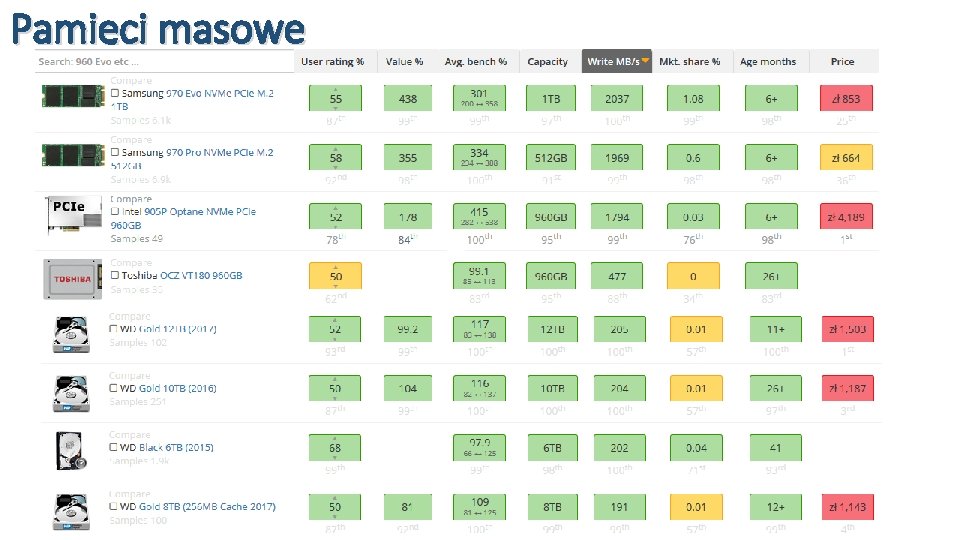Open the Toshiba OCZ VT180 drive image
960x540 pixels.
click(x=72, y=279)
